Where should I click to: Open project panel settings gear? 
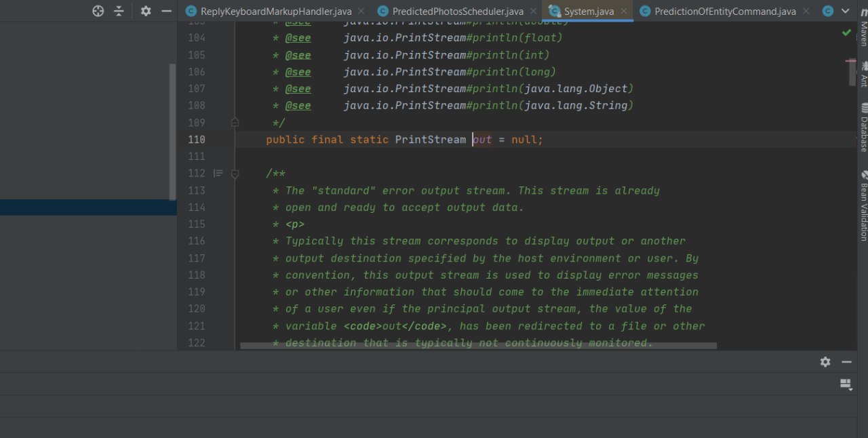click(146, 11)
